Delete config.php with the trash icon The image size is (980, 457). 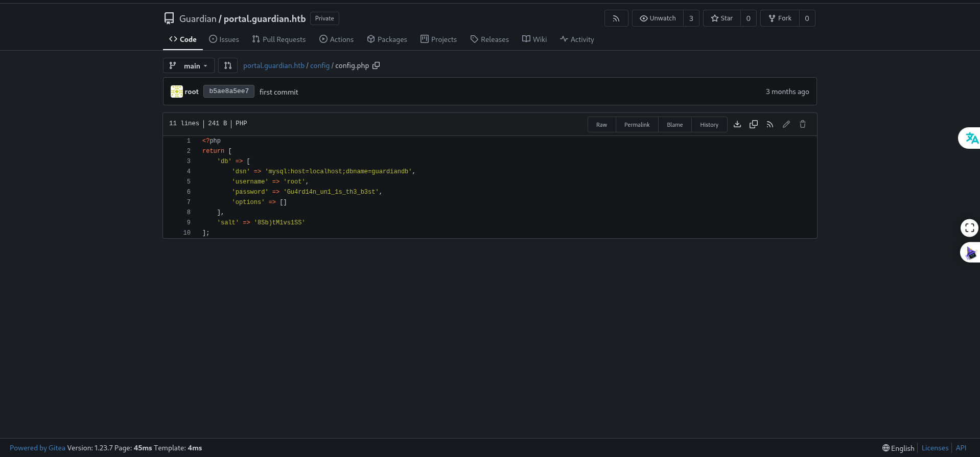(803, 124)
